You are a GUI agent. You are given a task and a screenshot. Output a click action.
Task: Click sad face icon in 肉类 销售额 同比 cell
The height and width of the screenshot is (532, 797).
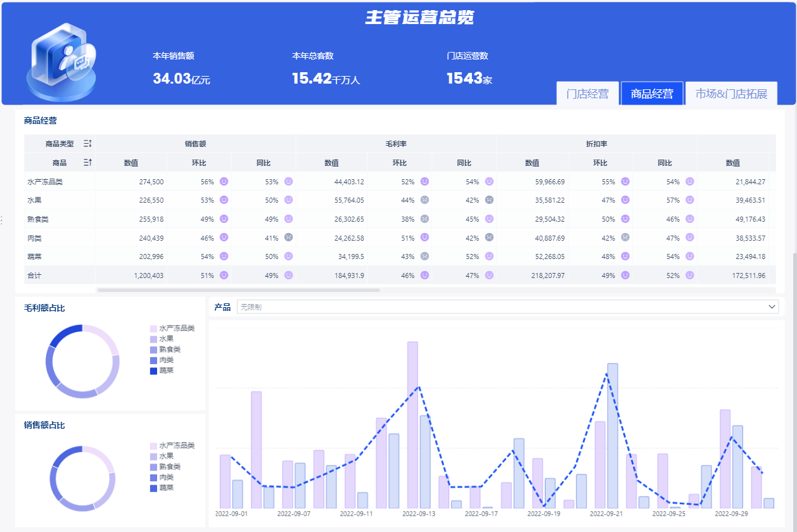point(288,237)
